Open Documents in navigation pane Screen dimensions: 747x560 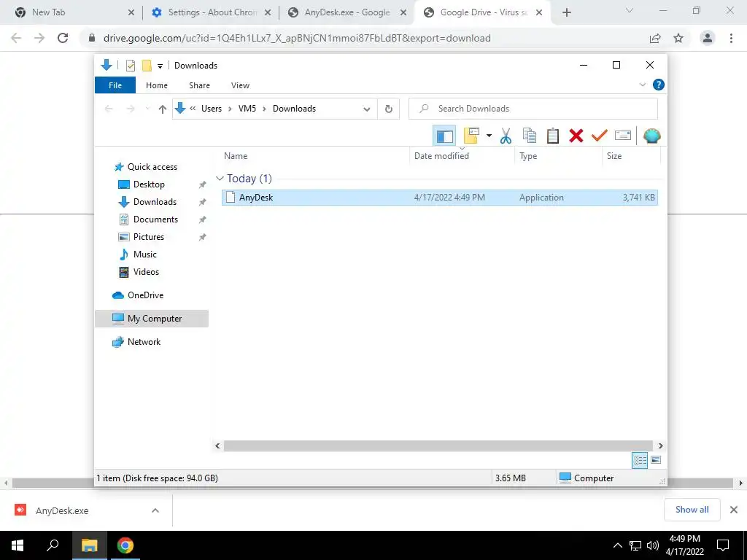tap(155, 219)
